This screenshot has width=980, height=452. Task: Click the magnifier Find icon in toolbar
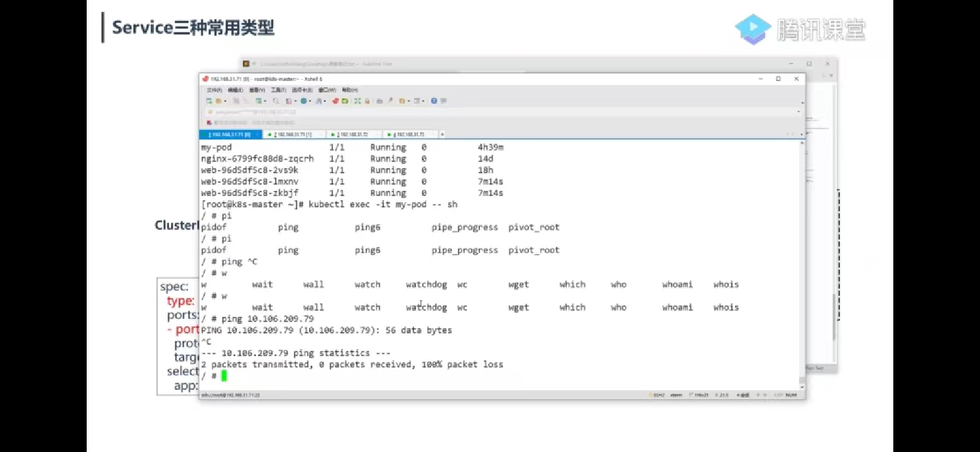(x=275, y=100)
